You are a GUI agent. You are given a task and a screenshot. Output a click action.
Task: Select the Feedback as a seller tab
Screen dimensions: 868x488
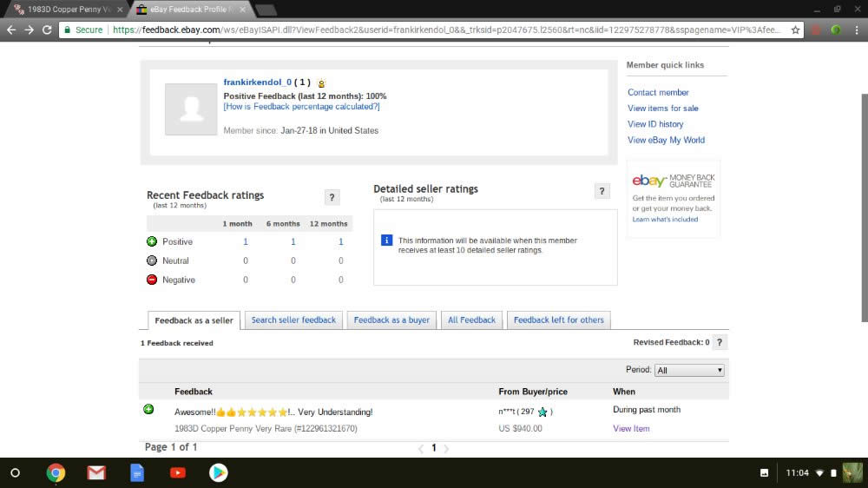coord(194,320)
